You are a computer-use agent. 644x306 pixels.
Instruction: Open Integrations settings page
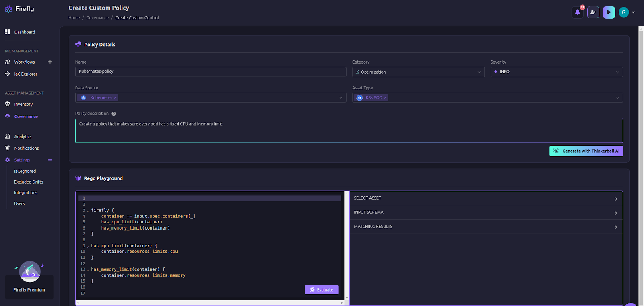click(x=26, y=193)
